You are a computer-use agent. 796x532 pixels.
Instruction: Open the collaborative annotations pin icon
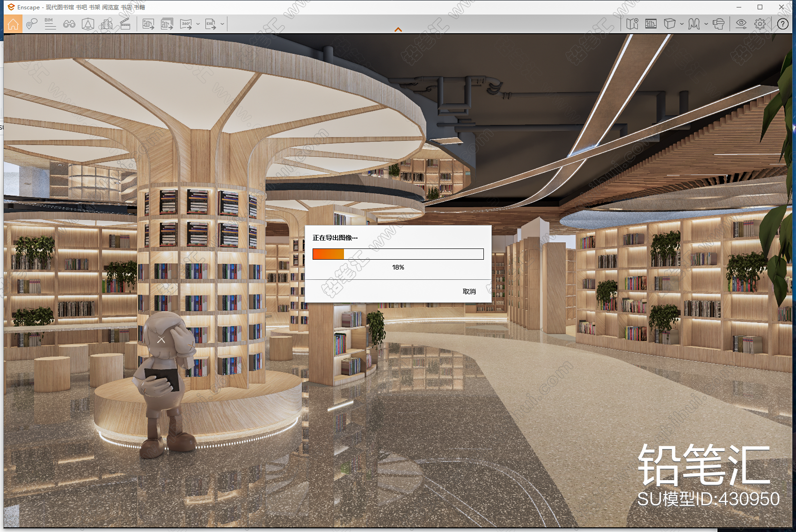coord(31,24)
